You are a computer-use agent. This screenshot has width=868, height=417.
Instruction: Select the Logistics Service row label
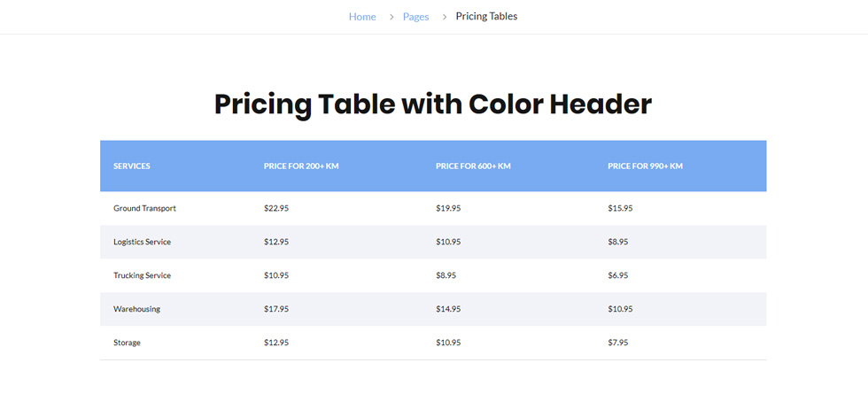pos(143,242)
